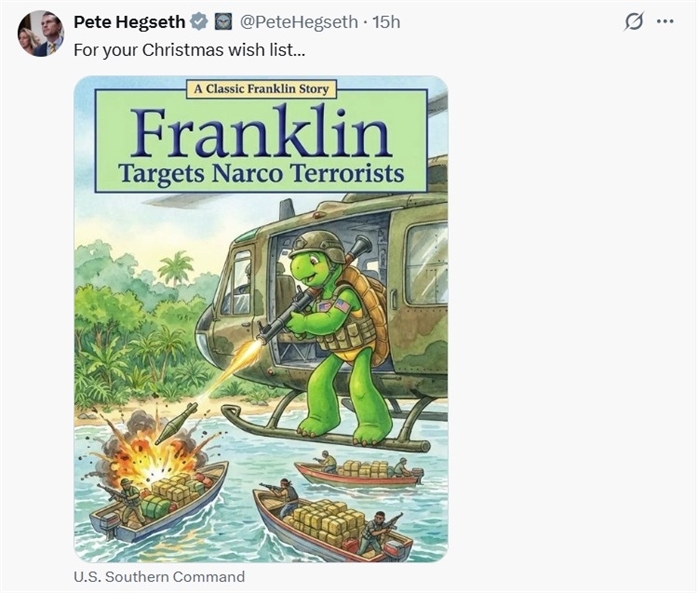Click the "A Classic Franklin Story" banner
699x593 pixels.
click(260, 89)
